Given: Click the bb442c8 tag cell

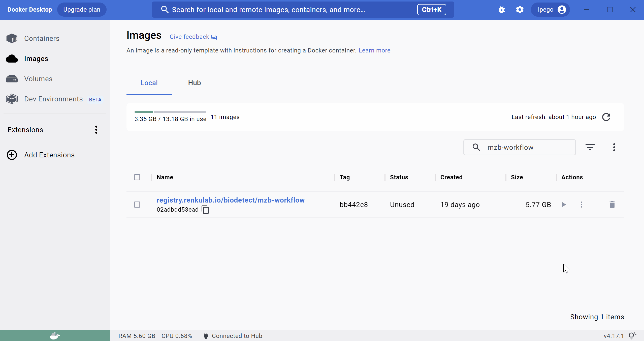Looking at the screenshot, I should tap(354, 205).
